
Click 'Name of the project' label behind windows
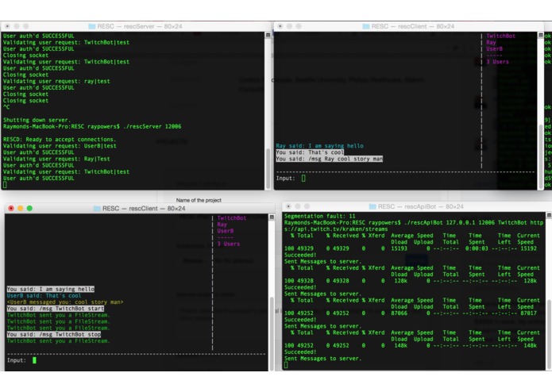(x=199, y=200)
